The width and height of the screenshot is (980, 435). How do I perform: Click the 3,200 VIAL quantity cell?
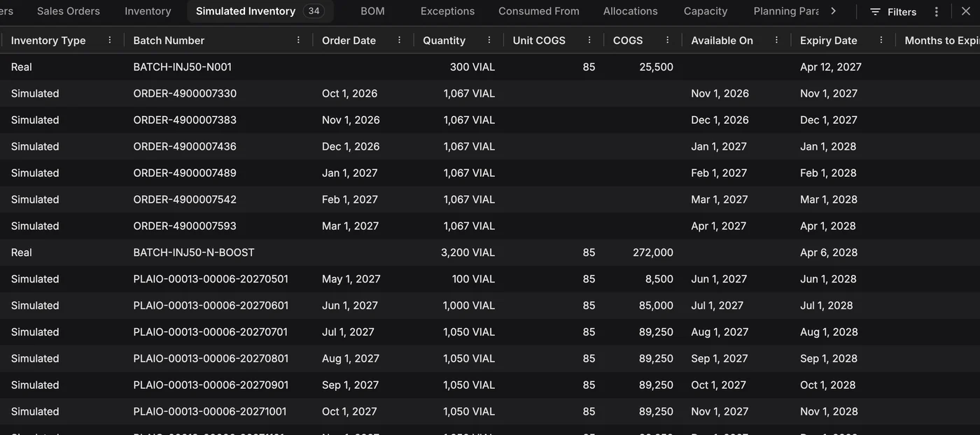pyautogui.click(x=468, y=252)
